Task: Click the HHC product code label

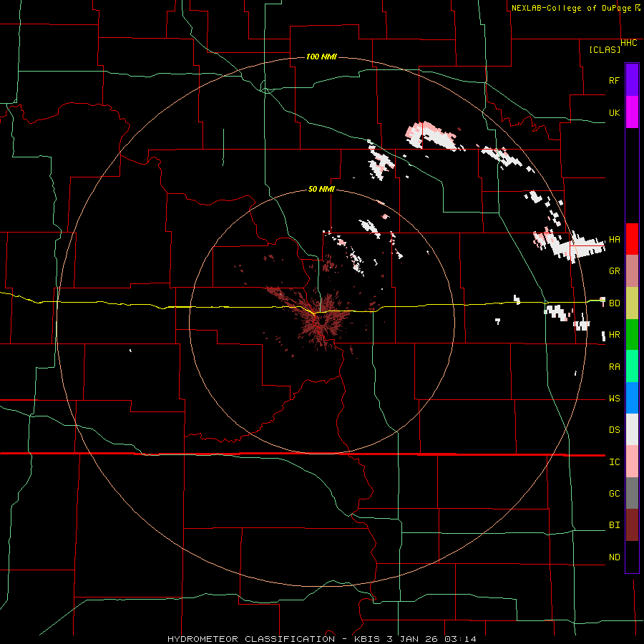Action: pyautogui.click(x=629, y=43)
